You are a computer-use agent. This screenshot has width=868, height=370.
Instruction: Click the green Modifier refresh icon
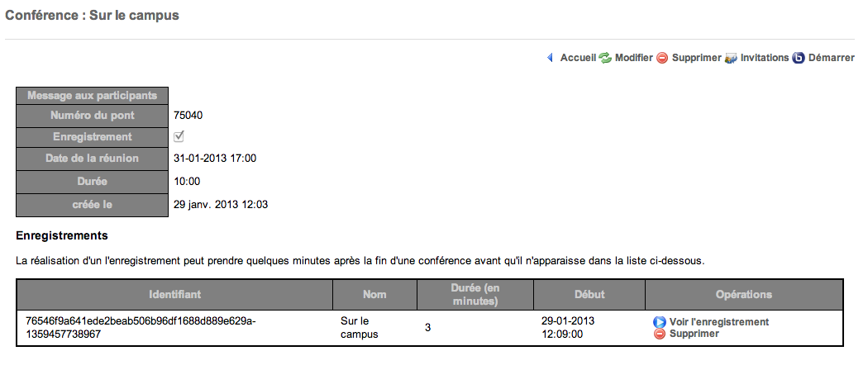tap(605, 59)
